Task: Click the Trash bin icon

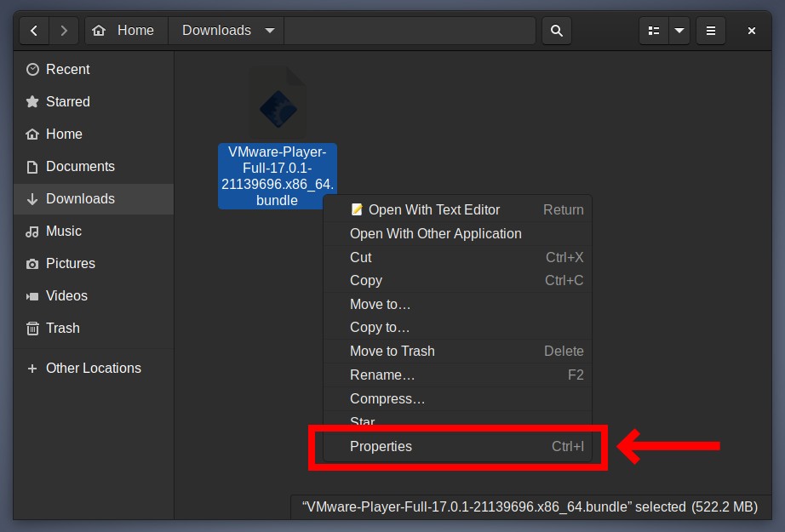Action: point(32,329)
